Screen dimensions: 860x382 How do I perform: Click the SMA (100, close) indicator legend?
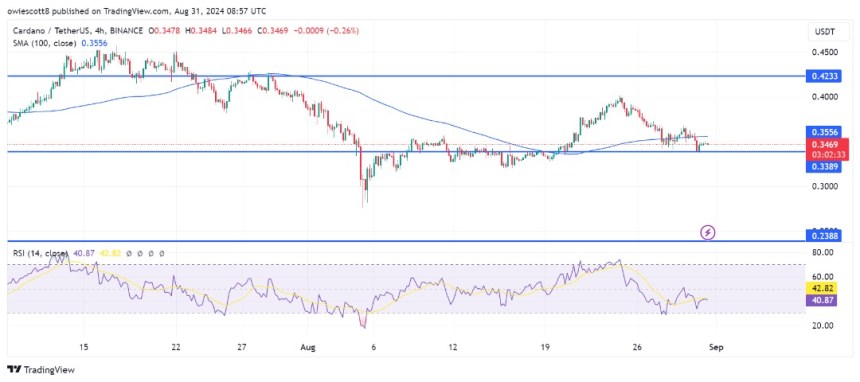click(x=43, y=42)
